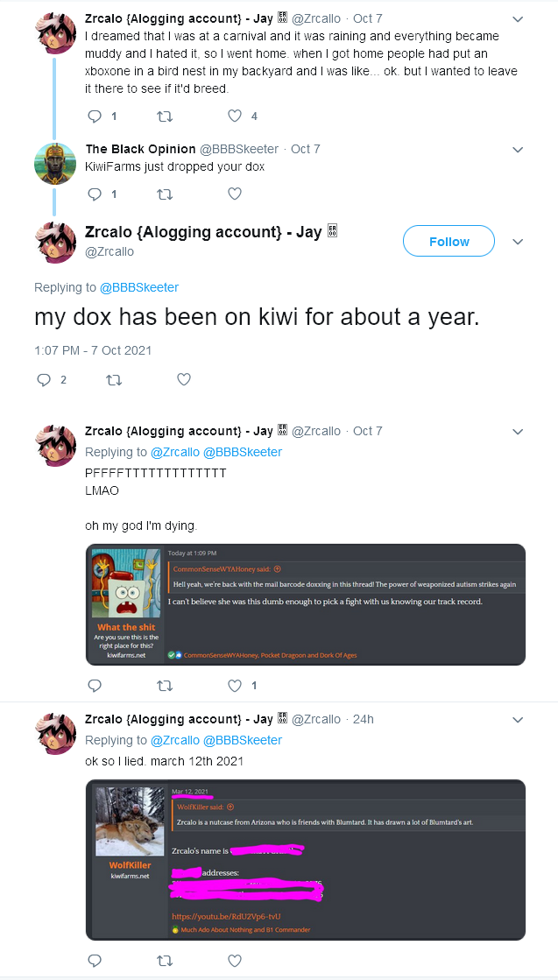The width and height of the screenshot is (558, 980).
Task: Open options chevron on The Black Opinion tweet
Action: click(518, 150)
